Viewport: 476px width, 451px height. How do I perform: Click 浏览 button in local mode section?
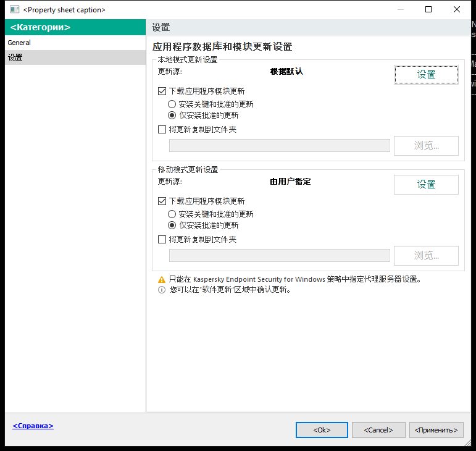426,145
